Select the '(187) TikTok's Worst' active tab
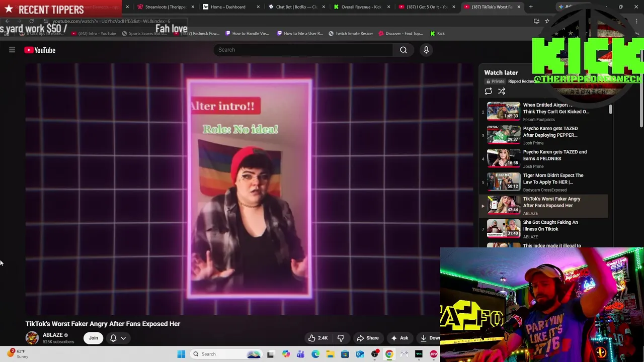 coord(492,7)
